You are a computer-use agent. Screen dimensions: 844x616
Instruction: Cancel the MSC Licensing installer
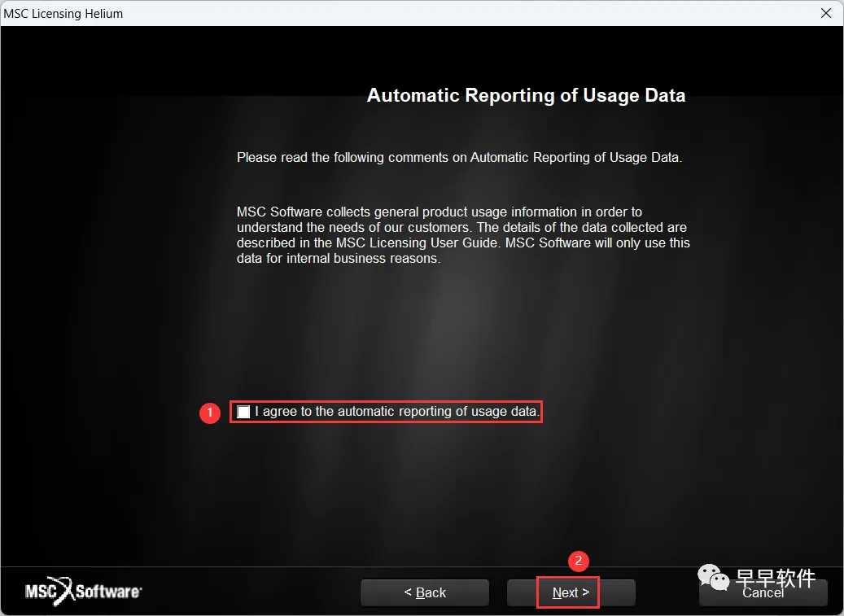[x=763, y=592]
